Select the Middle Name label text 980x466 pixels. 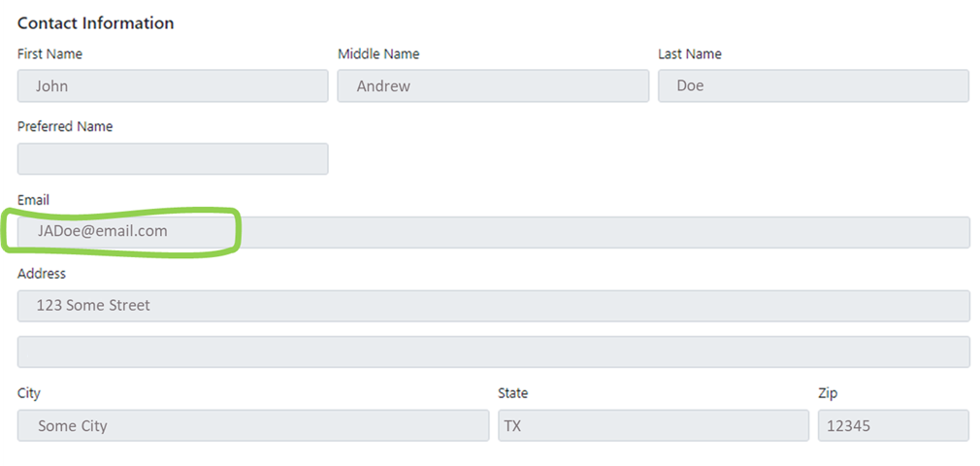pos(378,54)
